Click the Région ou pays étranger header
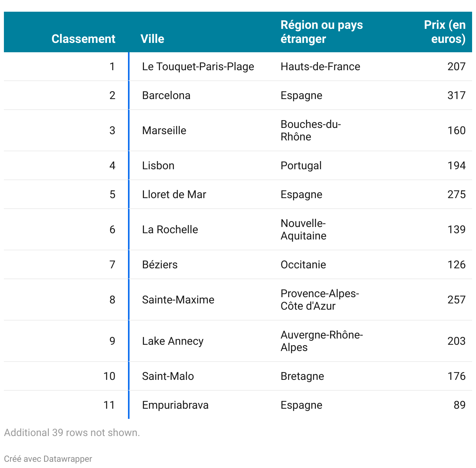476x468 pixels. 321,32
